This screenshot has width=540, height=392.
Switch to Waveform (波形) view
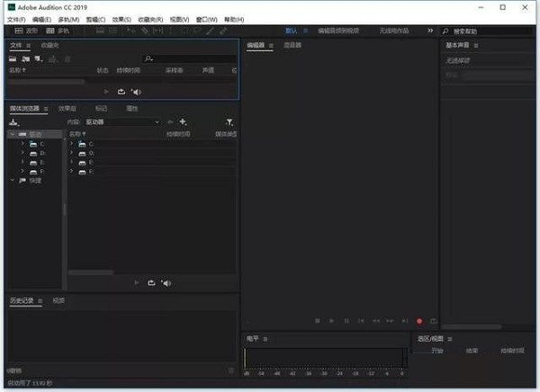point(26,31)
